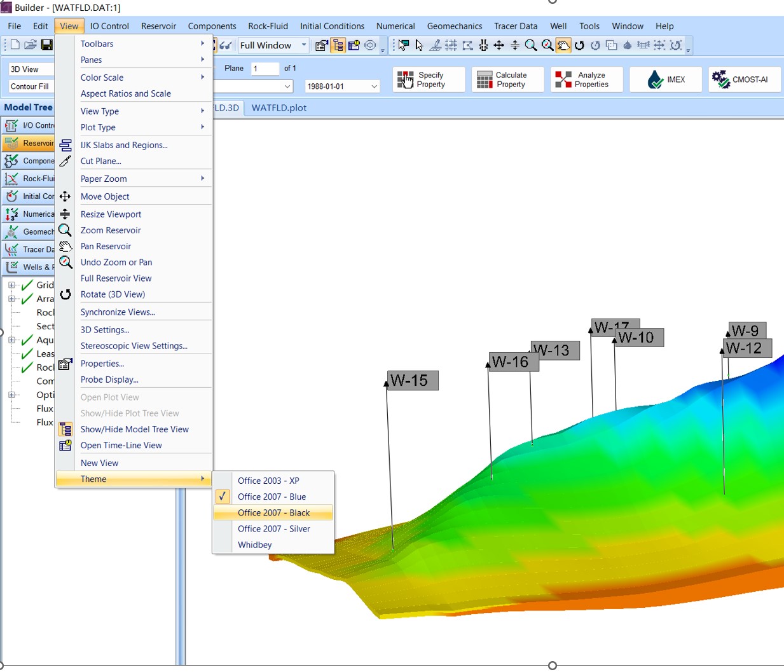Open the Full Window dropdown
The width and height of the screenshot is (784, 672).
point(304,45)
